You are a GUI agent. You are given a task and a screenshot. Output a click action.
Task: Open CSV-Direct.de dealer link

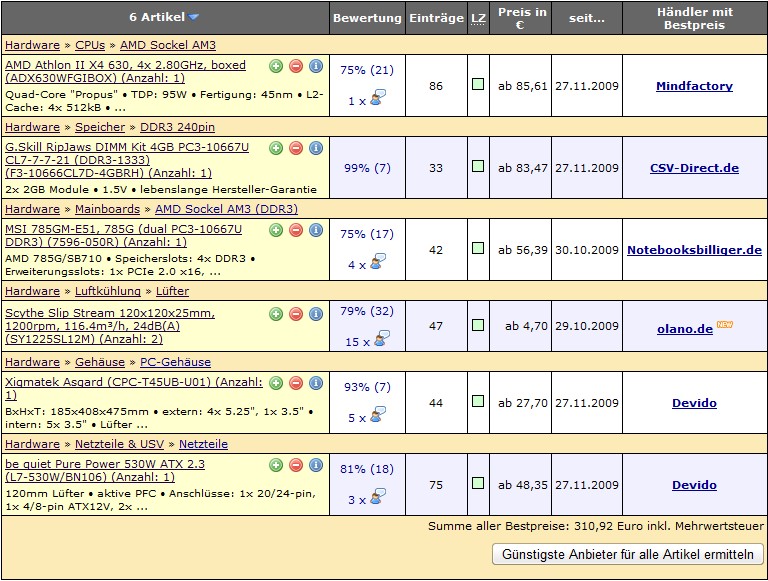click(x=695, y=168)
